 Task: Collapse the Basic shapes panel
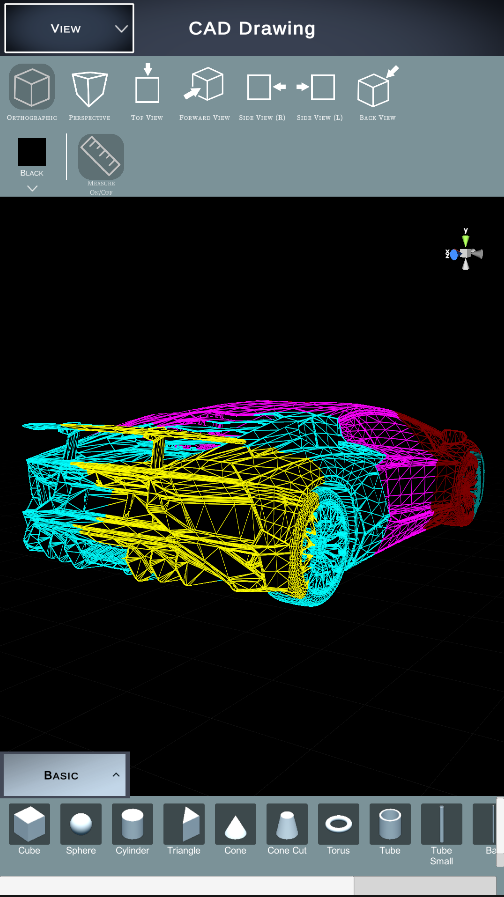[65, 775]
